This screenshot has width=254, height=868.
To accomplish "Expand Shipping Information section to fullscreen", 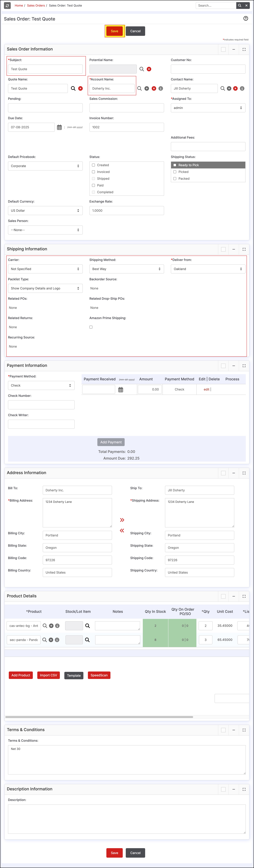I will (x=244, y=249).
